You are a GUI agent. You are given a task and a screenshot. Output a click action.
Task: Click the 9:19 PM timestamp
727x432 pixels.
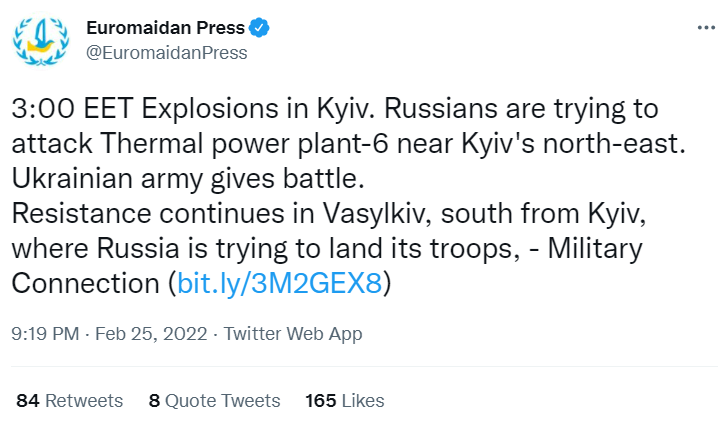coord(43,334)
